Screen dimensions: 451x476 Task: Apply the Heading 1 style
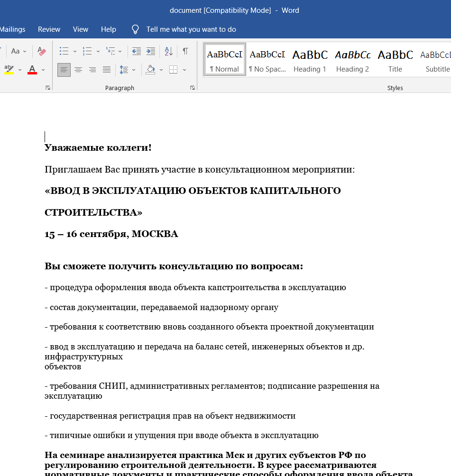(310, 60)
